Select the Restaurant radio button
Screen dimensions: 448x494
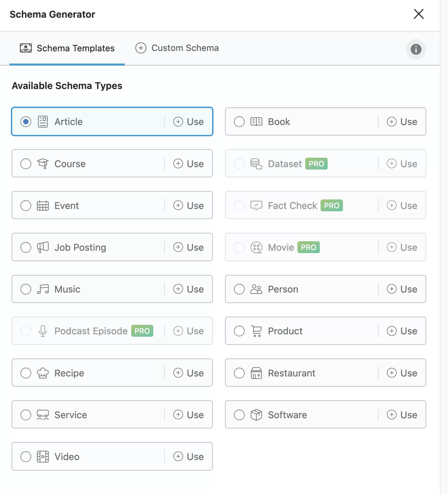click(239, 373)
